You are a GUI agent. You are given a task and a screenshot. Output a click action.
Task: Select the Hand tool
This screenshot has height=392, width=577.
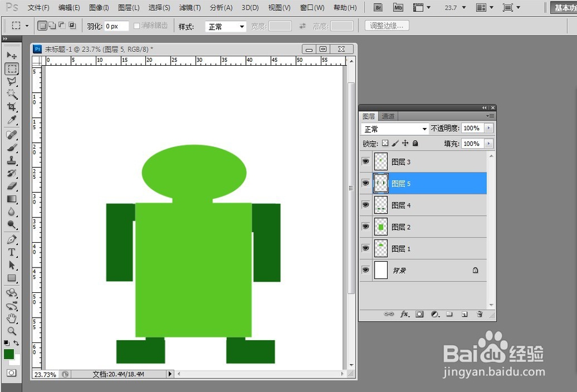tap(12, 318)
